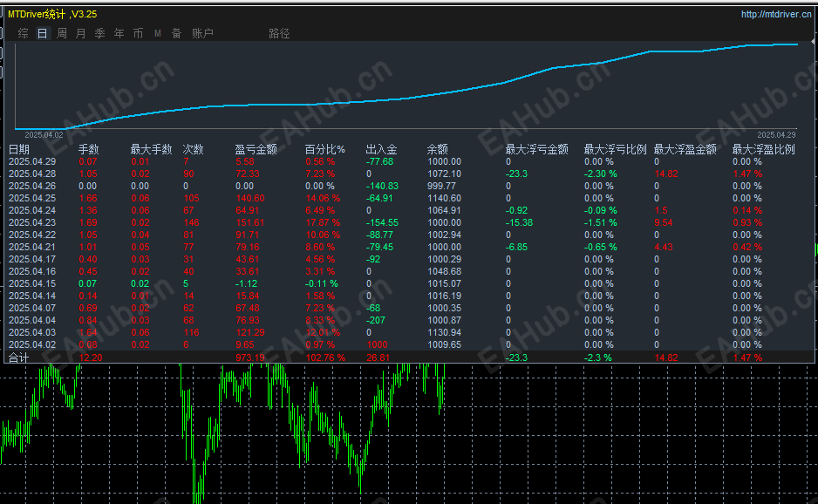Screen dimensions: 818x504
Task: Click deposit value 1000 for 2025.04.02
Action: pos(377,344)
